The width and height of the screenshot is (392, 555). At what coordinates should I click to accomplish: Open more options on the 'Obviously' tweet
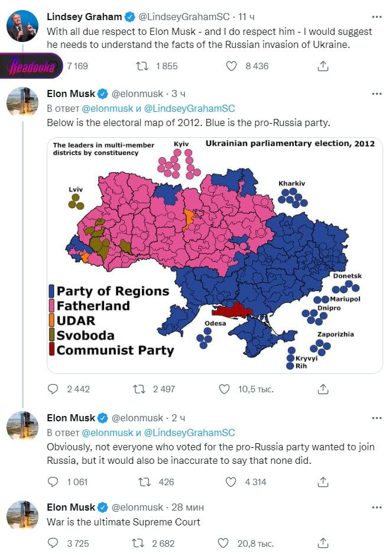point(376,418)
